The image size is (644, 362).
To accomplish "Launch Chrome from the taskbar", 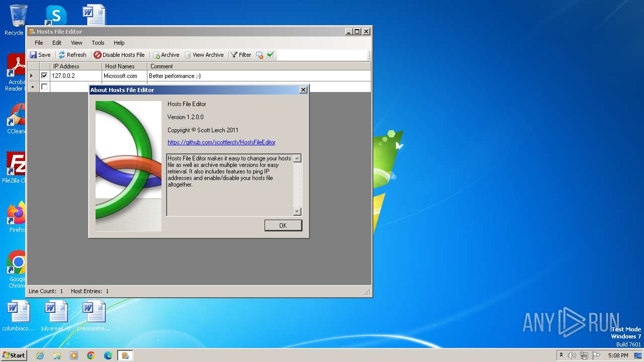I will pyautogui.click(x=91, y=355).
